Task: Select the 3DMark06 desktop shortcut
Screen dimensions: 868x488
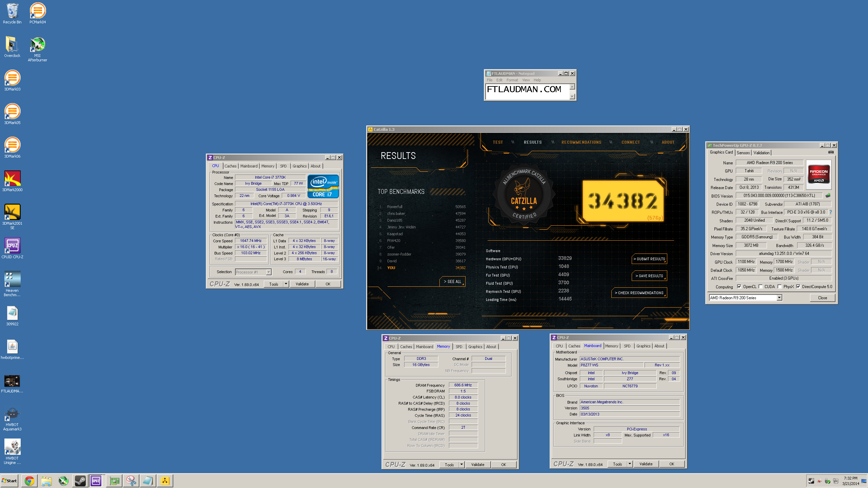Action: (x=12, y=148)
